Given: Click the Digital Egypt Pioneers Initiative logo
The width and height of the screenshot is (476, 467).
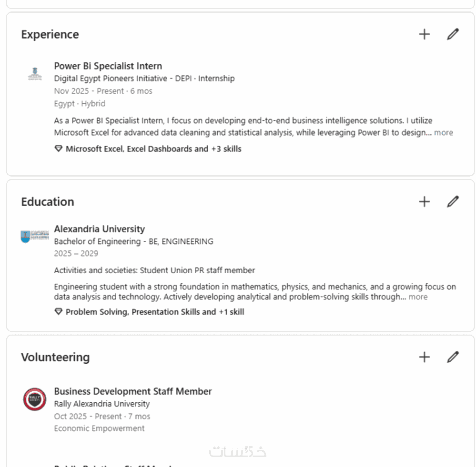Looking at the screenshot, I should [35, 74].
